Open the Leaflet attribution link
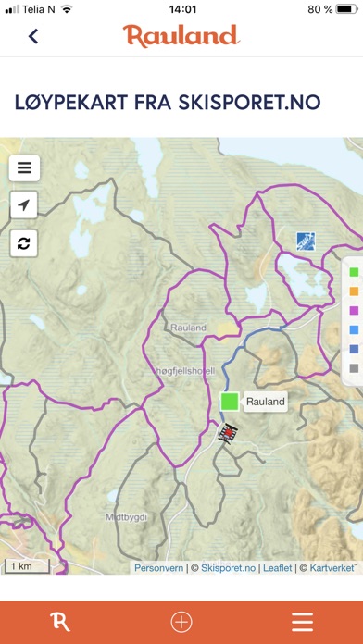Screen dimensions: 363x644 click(278, 568)
